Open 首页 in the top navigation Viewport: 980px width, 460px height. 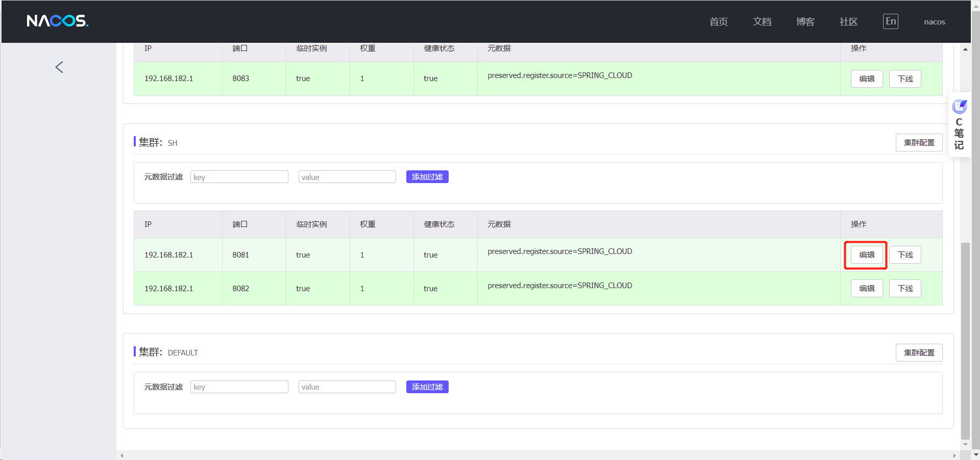pyautogui.click(x=719, y=22)
